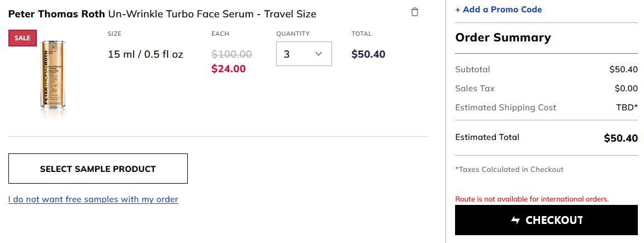This screenshot has width=644, height=243.
Task: Open the Un-Wrinkle Turbo Face Serum product title
Action: pos(212,14)
